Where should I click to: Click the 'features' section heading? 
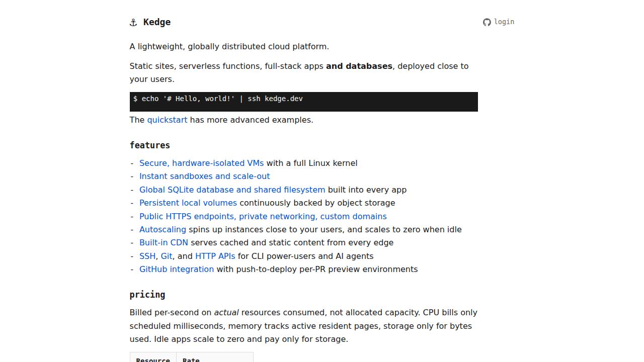(x=150, y=145)
